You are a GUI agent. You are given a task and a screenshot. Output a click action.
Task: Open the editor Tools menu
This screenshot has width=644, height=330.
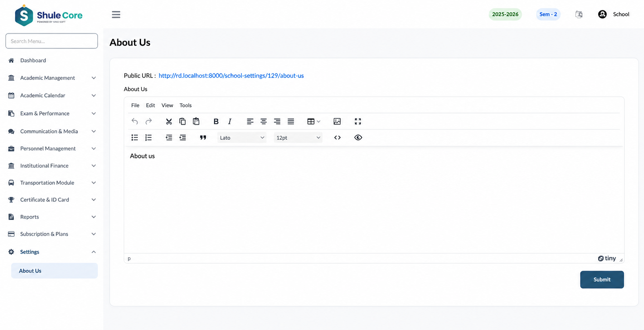[186, 105]
